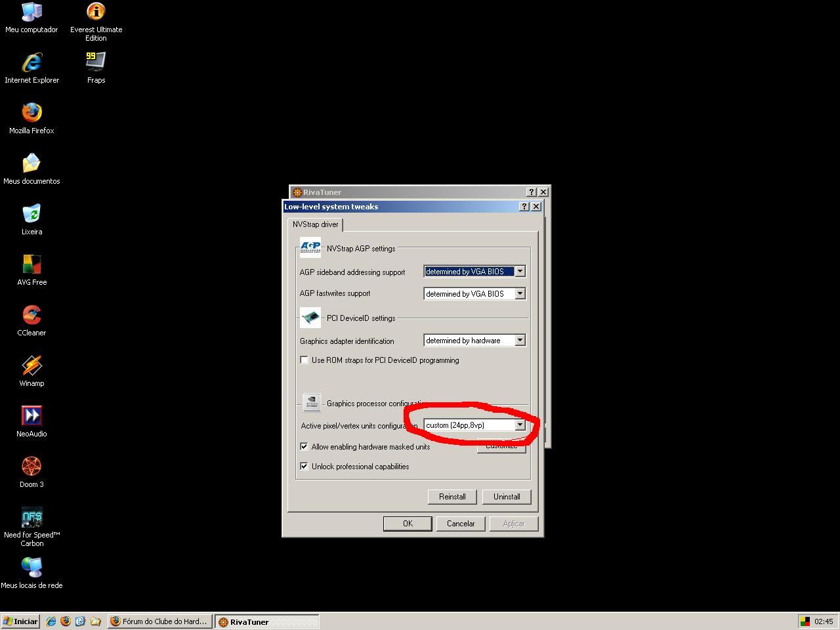Open the Fórum do Clube do Hardware taskbar item

(x=159, y=621)
